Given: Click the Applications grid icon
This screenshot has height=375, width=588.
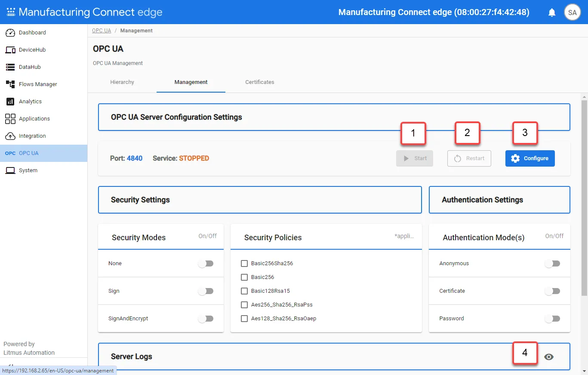Looking at the screenshot, I should pyautogui.click(x=10, y=119).
